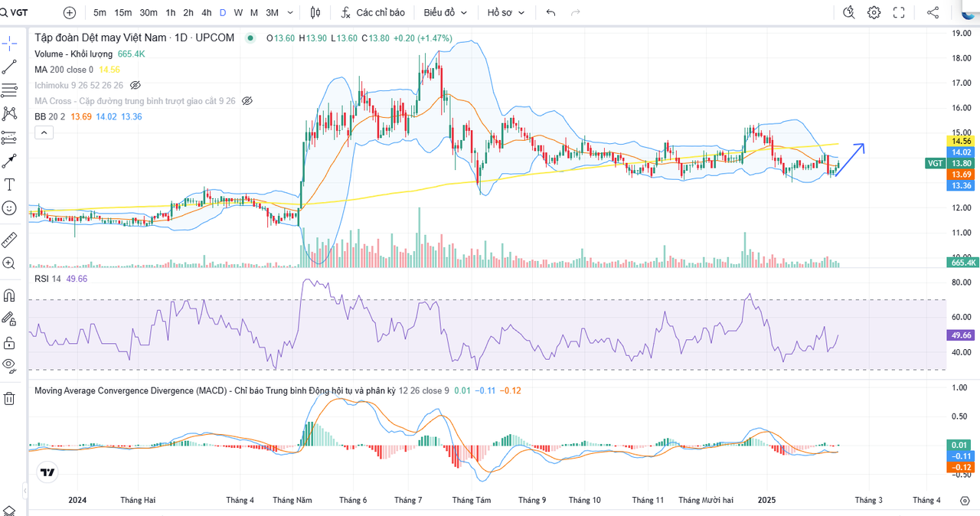
Task: Select the arrow annotation tool
Action: tap(9, 161)
